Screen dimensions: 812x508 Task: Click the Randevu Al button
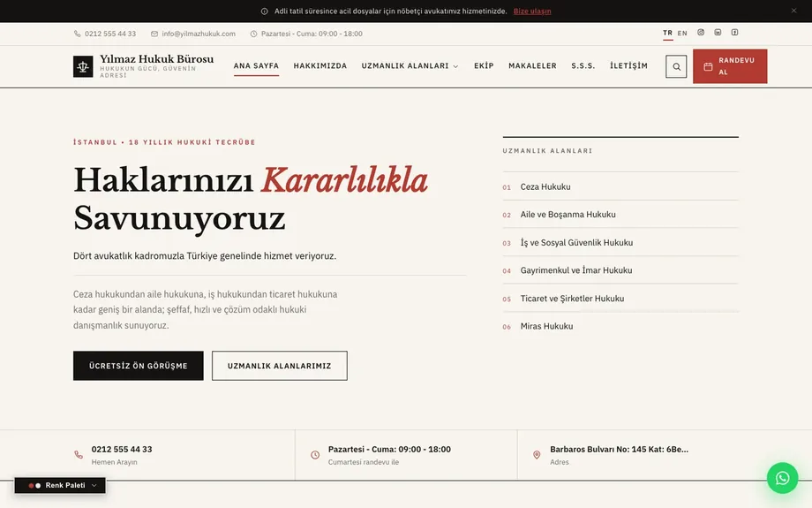coord(730,66)
